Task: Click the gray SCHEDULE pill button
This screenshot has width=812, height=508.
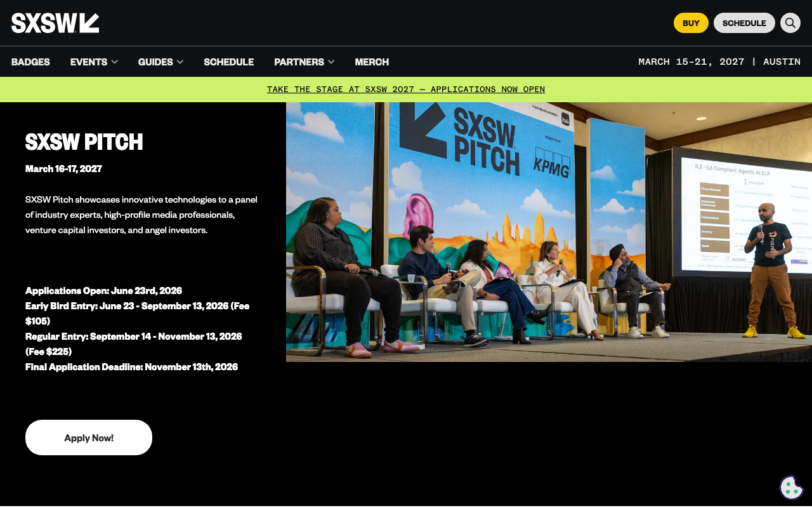Action: pos(744,23)
